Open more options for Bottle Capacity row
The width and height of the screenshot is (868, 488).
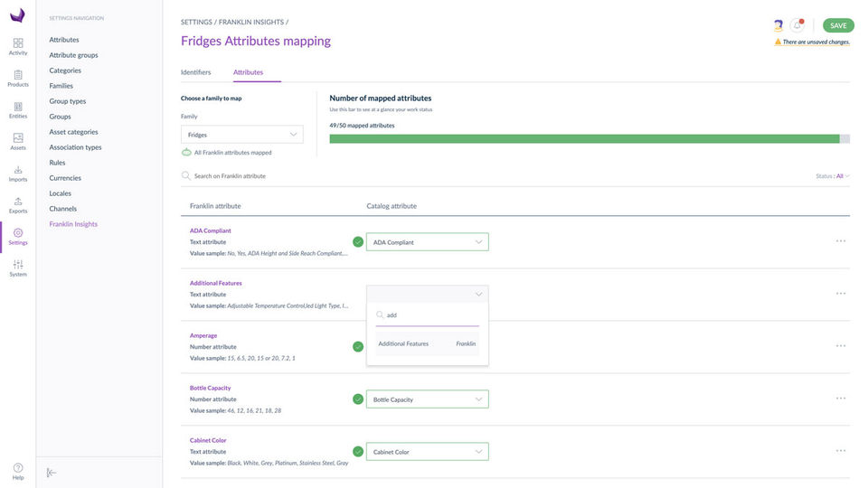click(841, 399)
